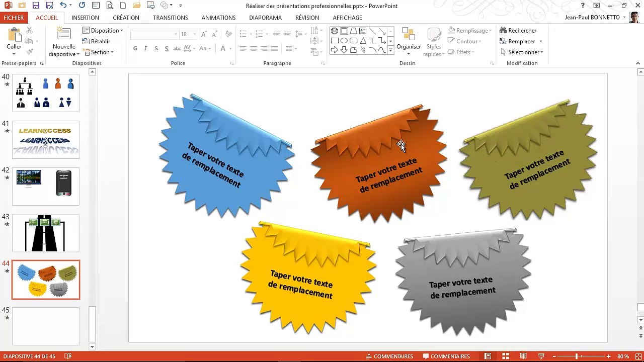Screen dimensions: 644x362
Task: Expand the Section dropdown
Action: tap(99, 52)
